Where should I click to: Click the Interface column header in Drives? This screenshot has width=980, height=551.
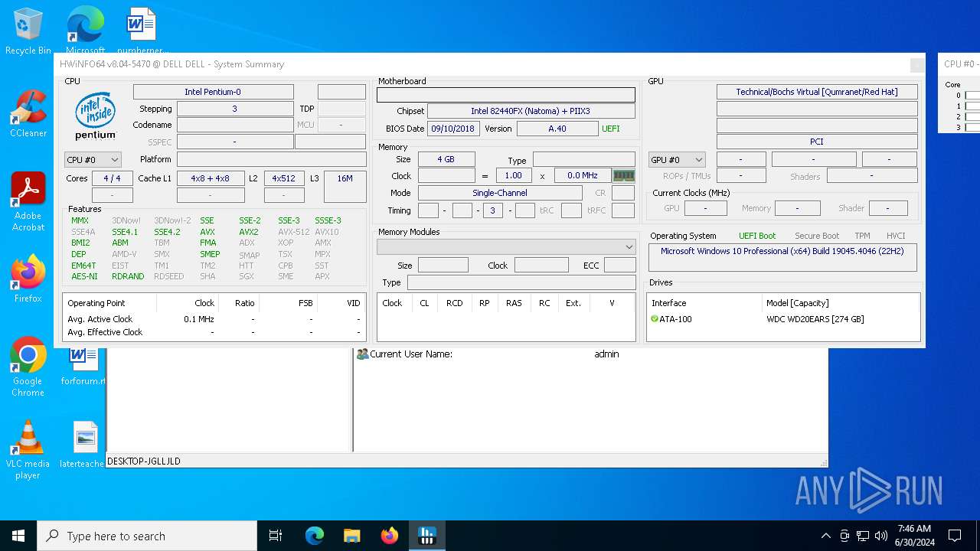pos(668,303)
